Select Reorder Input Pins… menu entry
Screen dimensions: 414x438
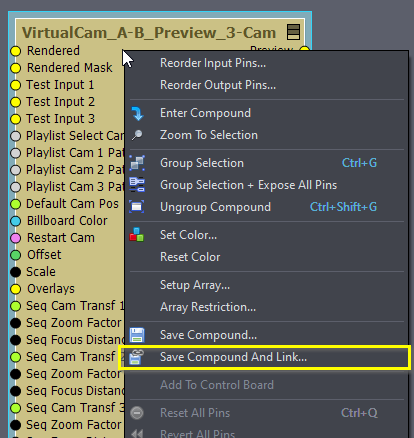(213, 63)
